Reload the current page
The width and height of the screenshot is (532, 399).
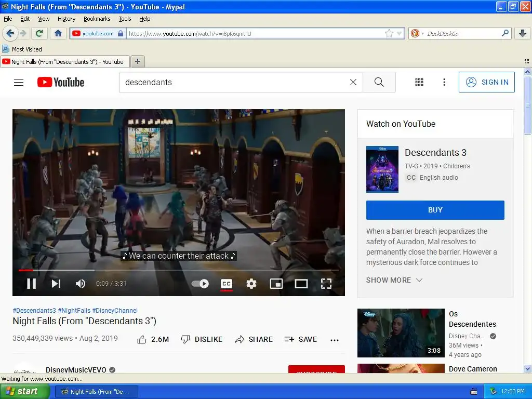click(39, 33)
